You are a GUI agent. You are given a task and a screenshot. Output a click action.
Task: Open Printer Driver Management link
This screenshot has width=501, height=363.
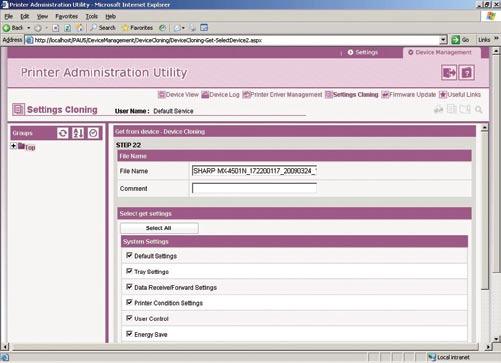282,95
